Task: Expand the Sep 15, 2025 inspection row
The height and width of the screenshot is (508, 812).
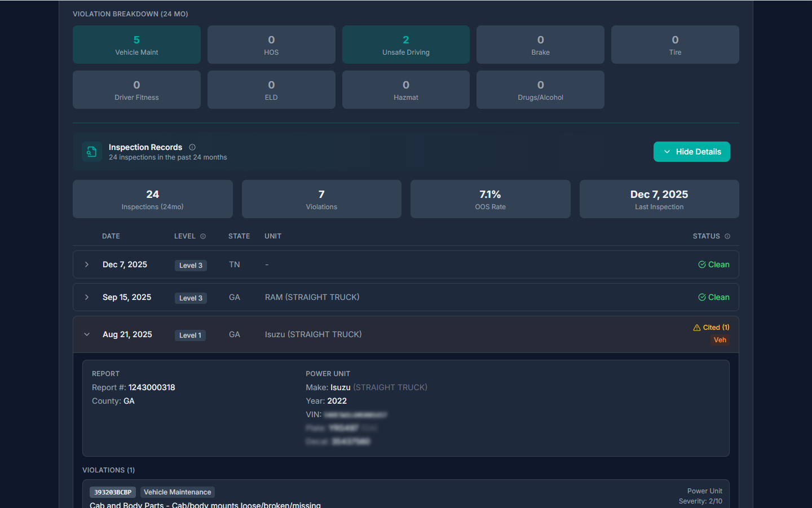Action: pyautogui.click(x=87, y=297)
